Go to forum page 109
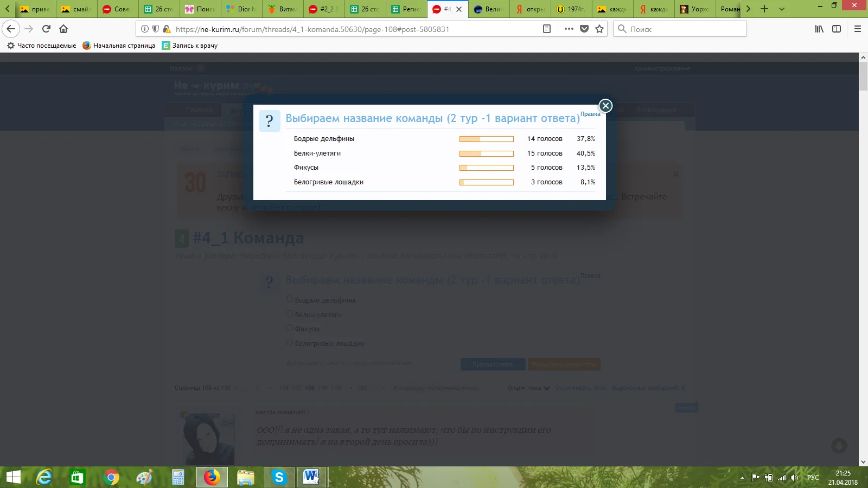 (x=323, y=388)
